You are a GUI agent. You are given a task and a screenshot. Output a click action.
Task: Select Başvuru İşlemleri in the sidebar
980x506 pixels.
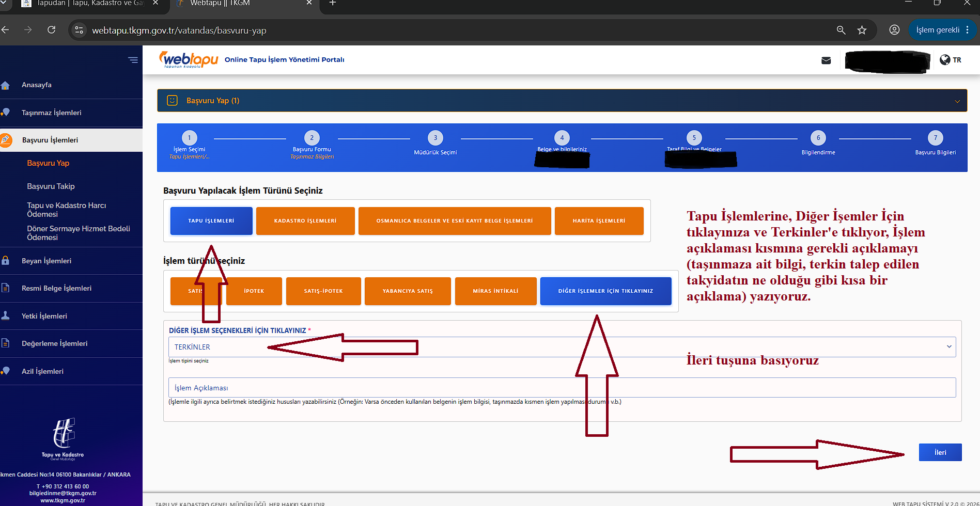tap(71, 140)
